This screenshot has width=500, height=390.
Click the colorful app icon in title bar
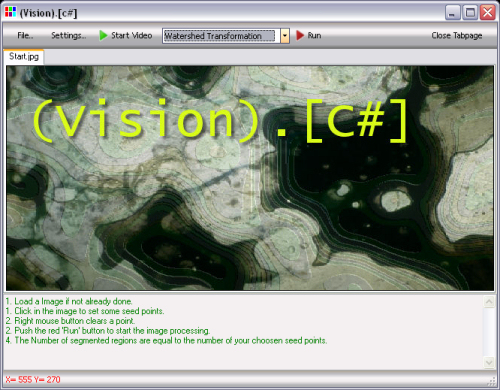click(10, 12)
